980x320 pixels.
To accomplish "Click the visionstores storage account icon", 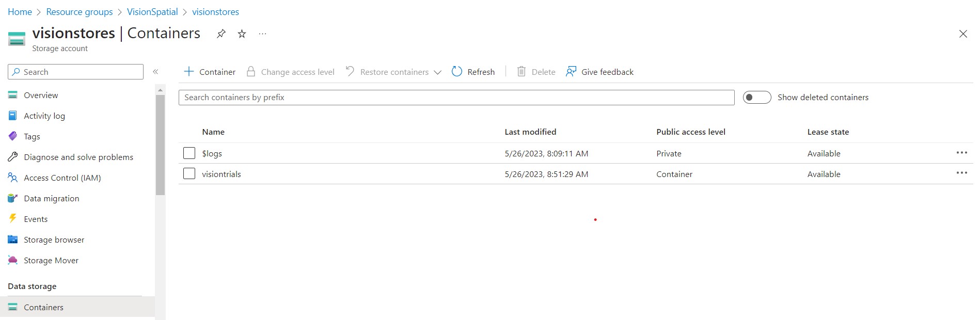I will point(17,39).
